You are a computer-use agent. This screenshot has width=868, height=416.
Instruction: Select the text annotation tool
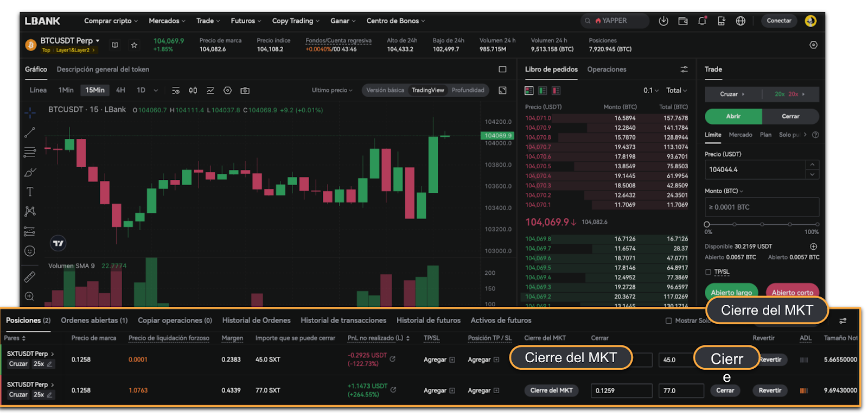tap(30, 192)
